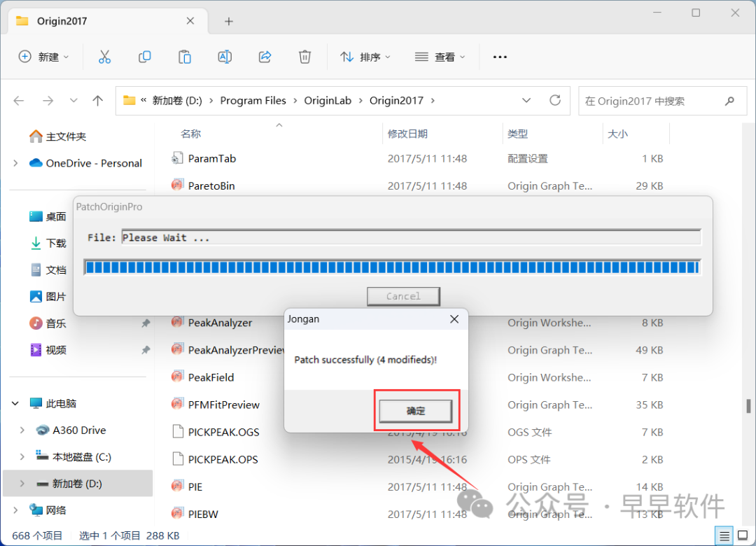Click the Share icon in toolbar

[x=265, y=57]
